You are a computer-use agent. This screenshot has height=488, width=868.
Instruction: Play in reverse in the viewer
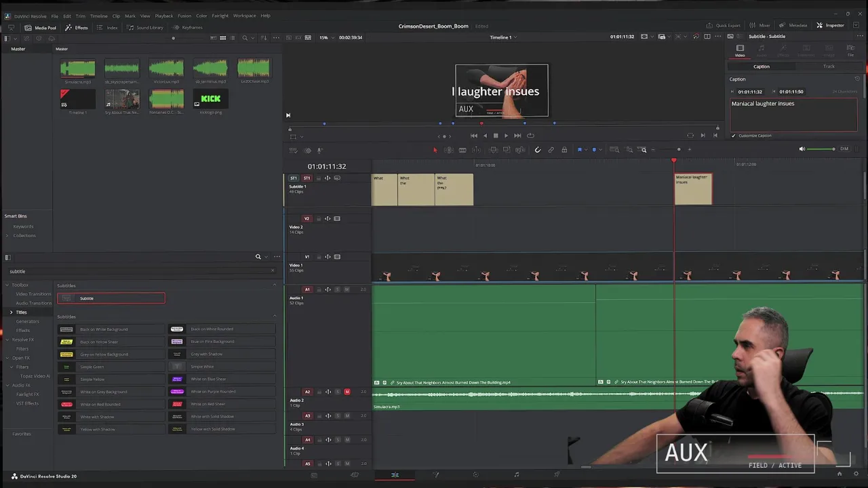pos(485,136)
